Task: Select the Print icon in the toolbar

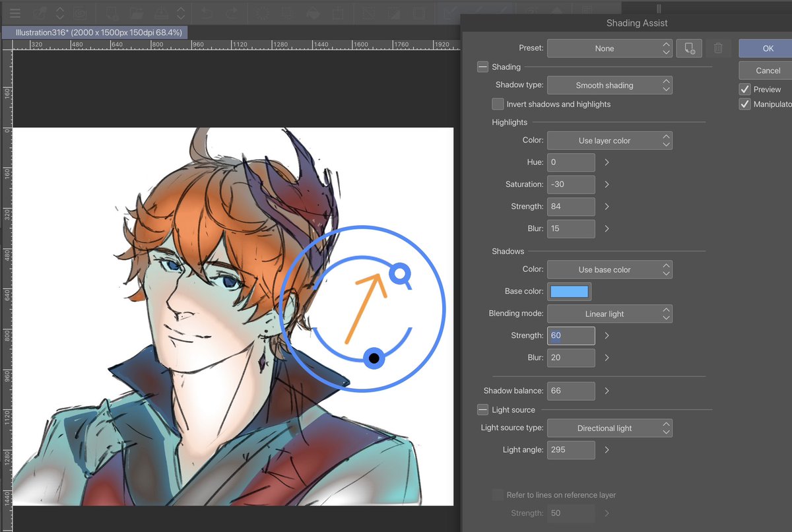Action: [x=162, y=12]
